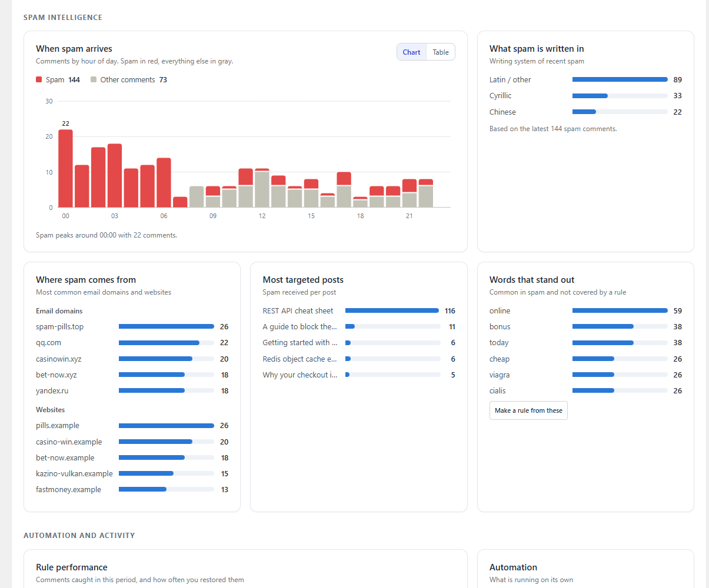Open the Getting started with ... post
Screen dimensions: 709x588
[300, 342]
